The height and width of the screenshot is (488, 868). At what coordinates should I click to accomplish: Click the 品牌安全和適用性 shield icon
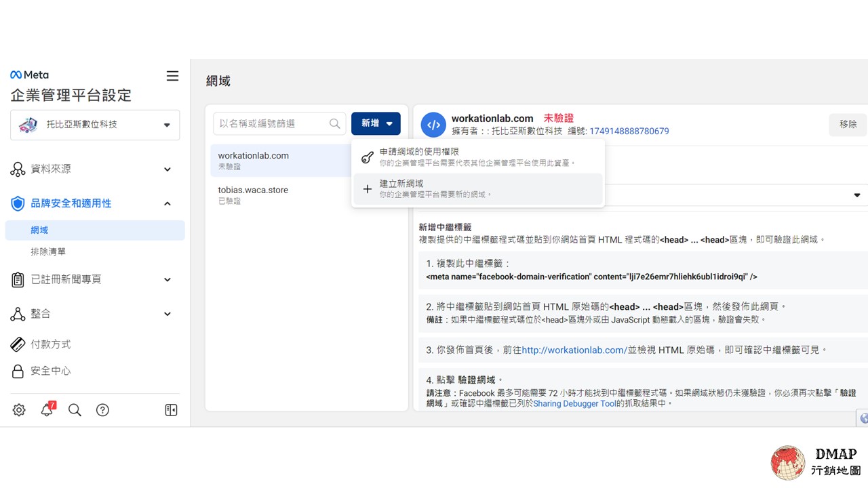pos(18,203)
